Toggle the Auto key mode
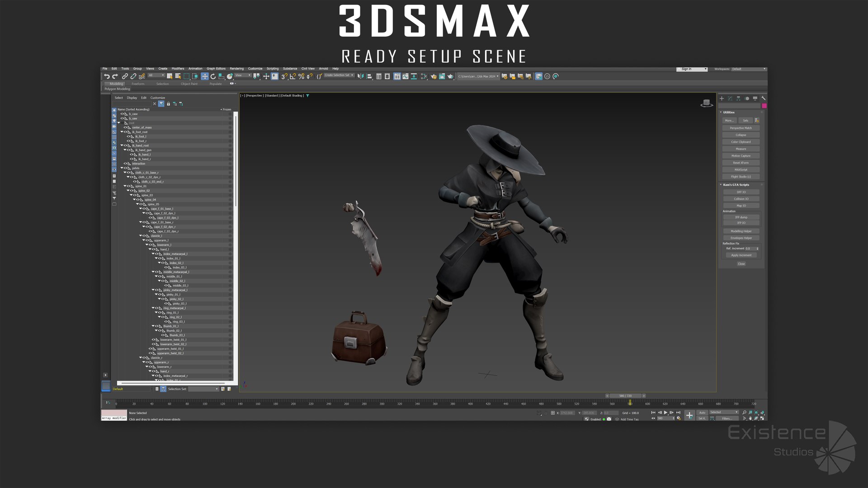This screenshot has width=868, height=488. [702, 413]
